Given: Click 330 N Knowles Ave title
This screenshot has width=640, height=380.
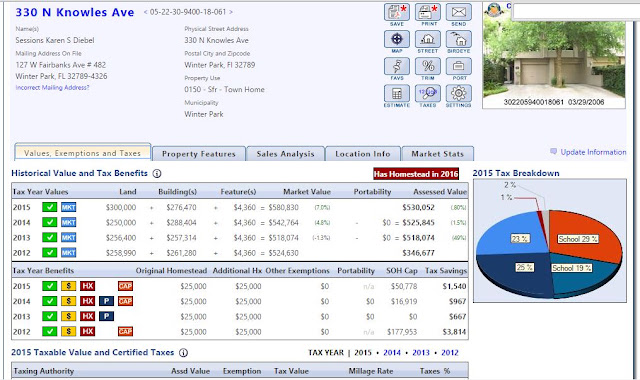Looking at the screenshot, I should (x=75, y=12).
